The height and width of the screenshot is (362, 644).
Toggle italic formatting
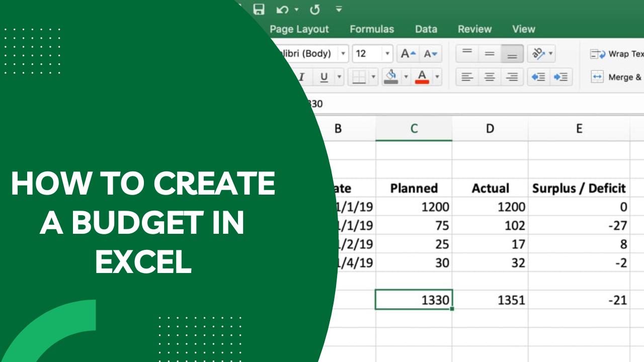pos(302,77)
